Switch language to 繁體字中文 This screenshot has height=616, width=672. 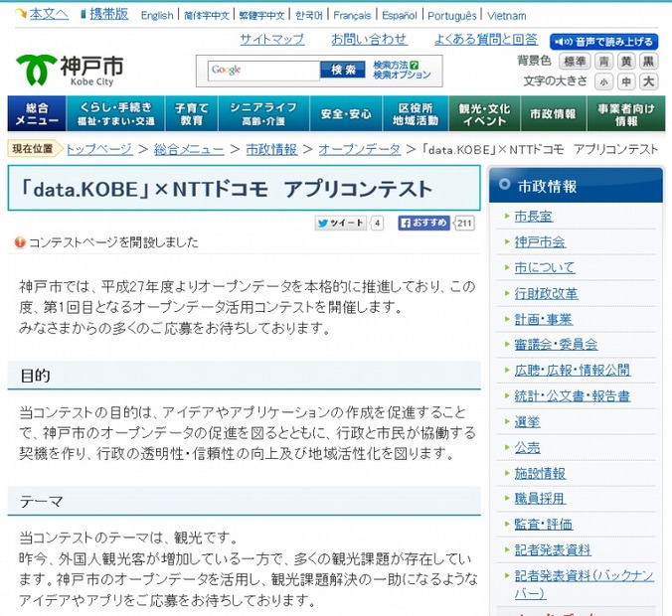261,16
